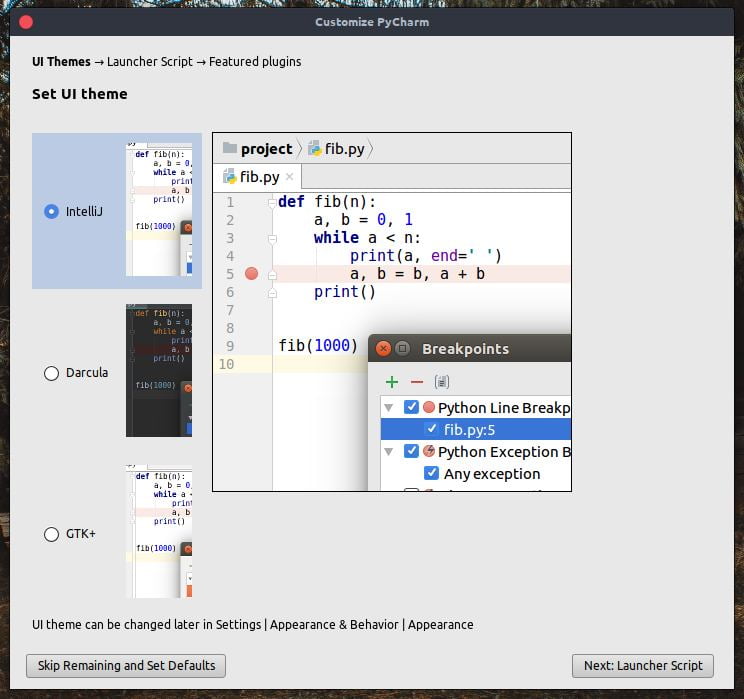Click the red breakpoint on line 5
Screen dimensions: 744x699
[x=251, y=273]
